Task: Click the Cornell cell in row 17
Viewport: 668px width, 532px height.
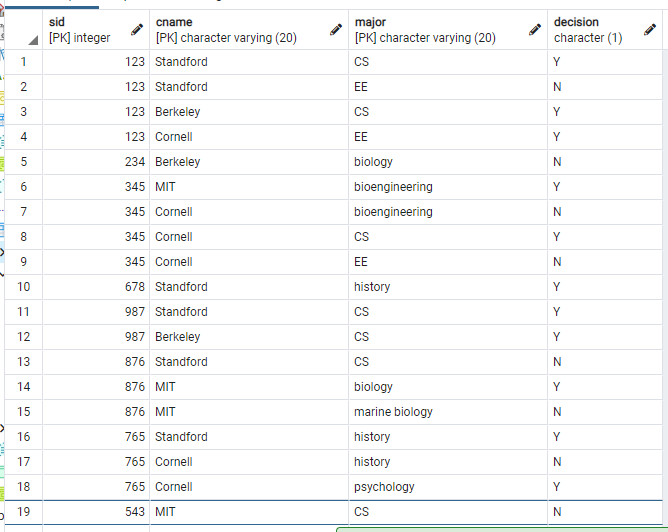Action: (249, 462)
